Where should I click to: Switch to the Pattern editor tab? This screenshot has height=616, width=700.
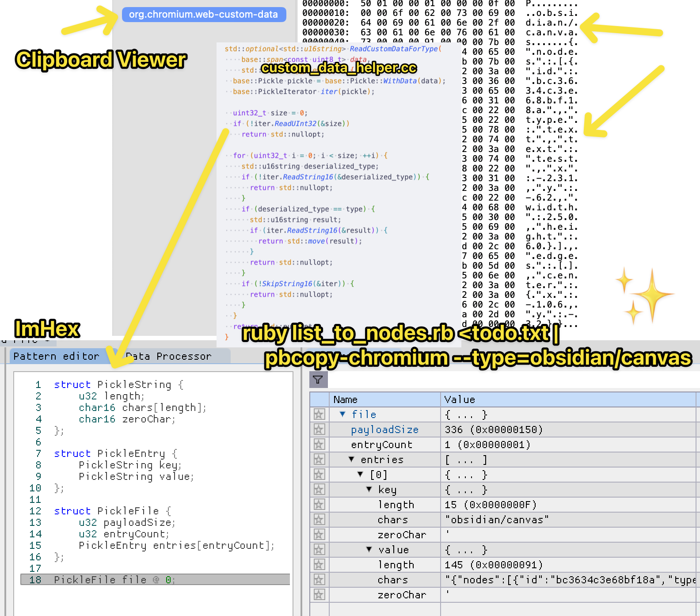coord(57,356)
